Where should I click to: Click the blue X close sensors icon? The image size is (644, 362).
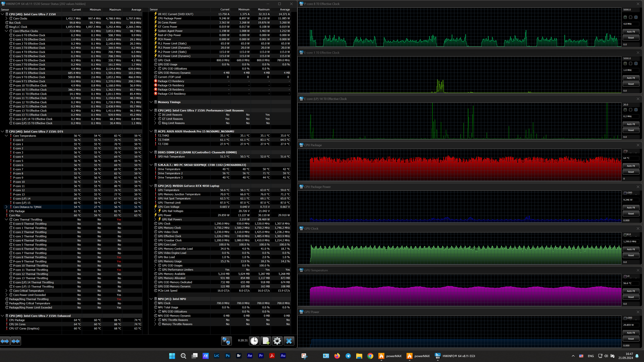(x=289, y=341)
